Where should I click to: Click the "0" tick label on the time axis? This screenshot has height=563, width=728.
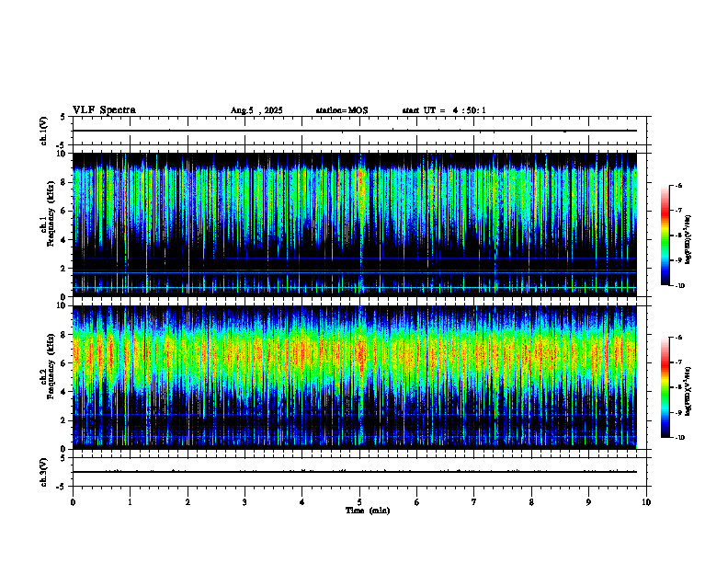tap(73, 502)
